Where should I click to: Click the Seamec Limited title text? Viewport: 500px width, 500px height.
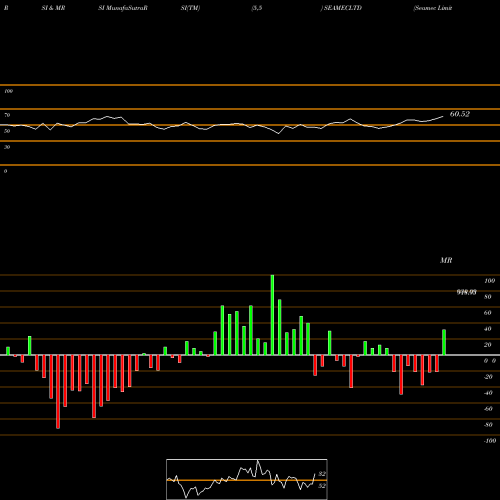click(433, 8)
